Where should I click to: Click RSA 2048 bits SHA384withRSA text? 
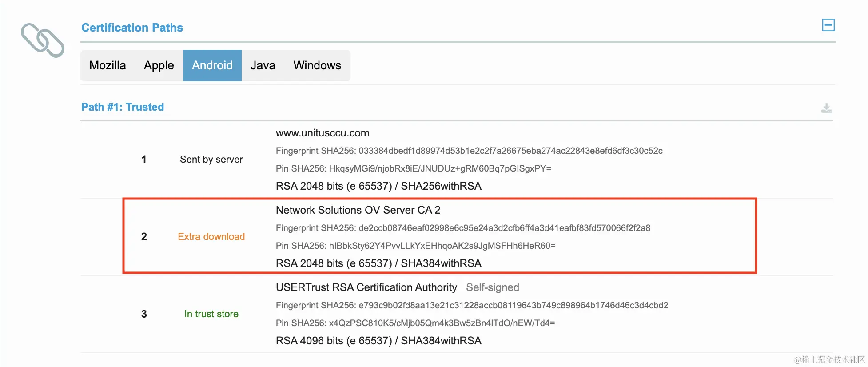pos(378,263)
